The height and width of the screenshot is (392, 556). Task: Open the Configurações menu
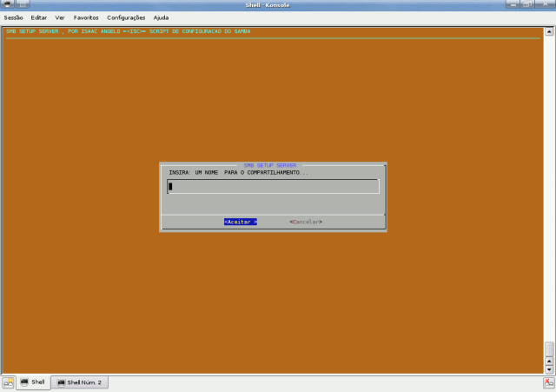point(126,17)
